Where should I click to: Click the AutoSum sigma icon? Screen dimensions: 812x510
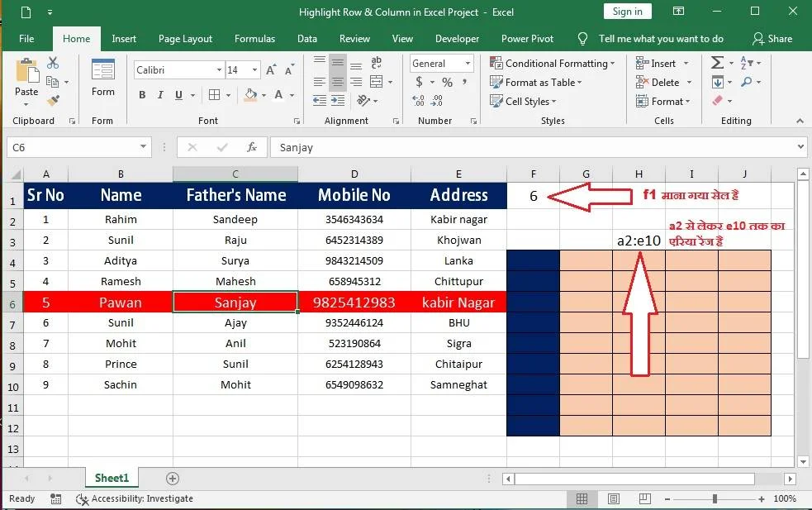coord(717,63)
